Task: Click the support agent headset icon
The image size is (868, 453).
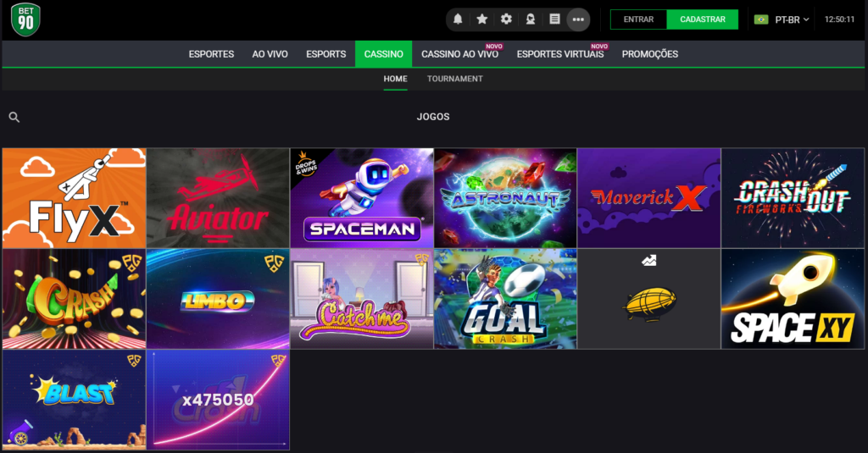Action: [531, 19]
